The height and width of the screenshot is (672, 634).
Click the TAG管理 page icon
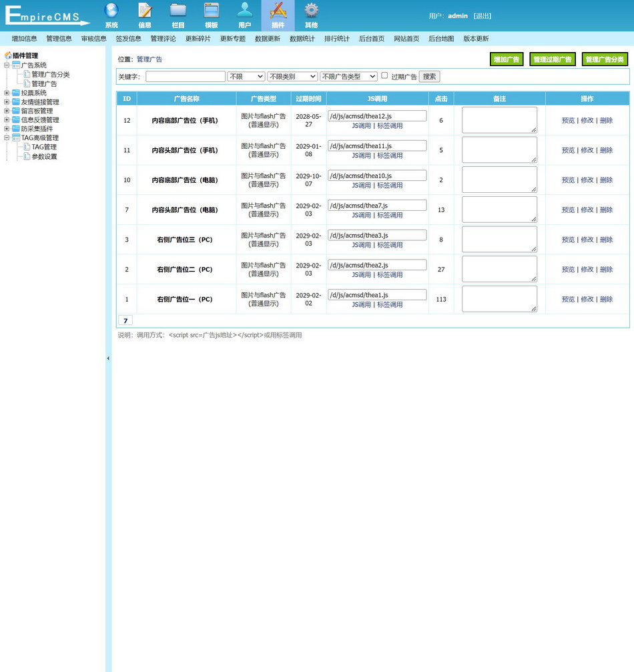pos(27,147)
